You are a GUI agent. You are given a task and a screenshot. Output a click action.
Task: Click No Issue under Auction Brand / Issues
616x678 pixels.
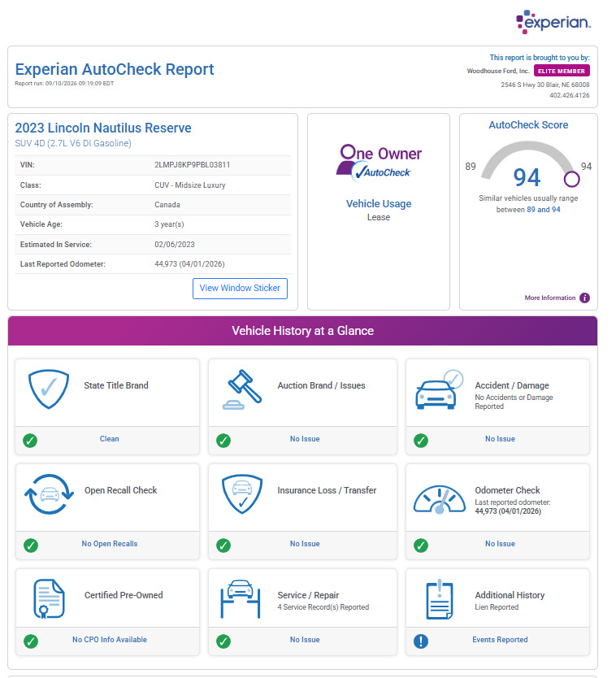[x=305, y=439]
